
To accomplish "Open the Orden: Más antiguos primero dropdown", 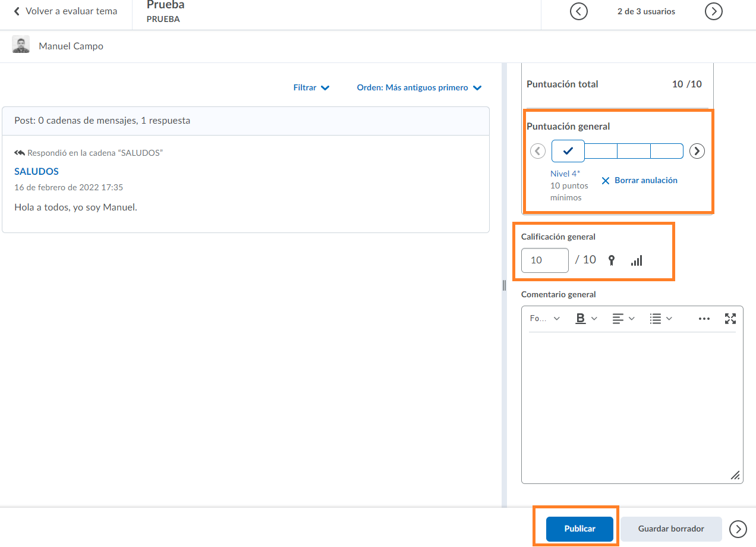I will [x=420, y=87].
